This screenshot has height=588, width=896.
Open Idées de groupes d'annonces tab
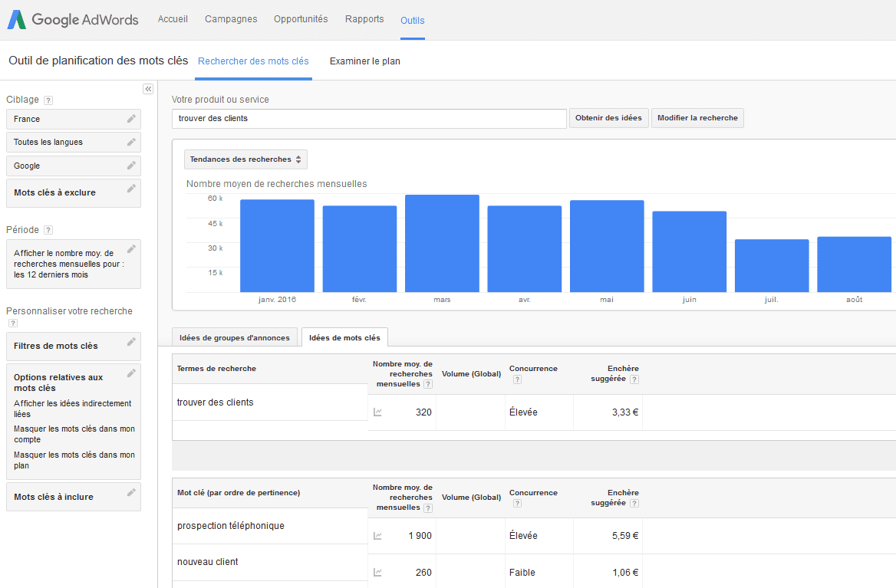(x=234, y=337)
